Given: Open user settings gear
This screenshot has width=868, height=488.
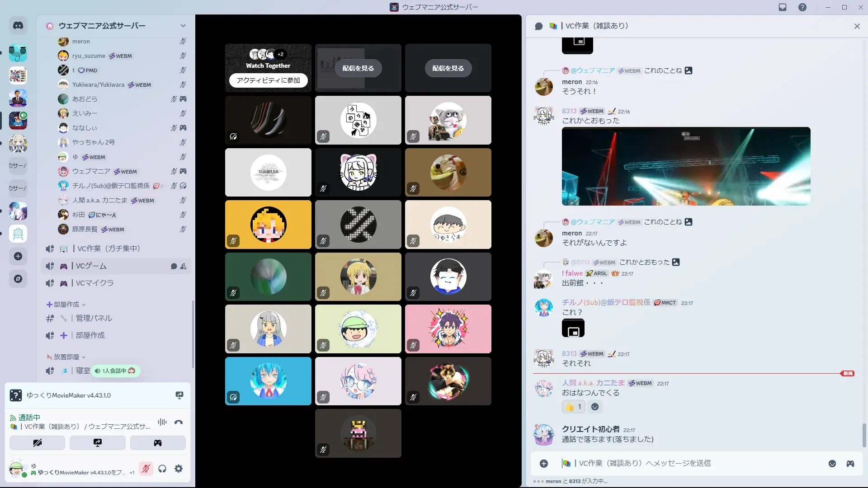Looking at the screenshot, I should tap(179, 469).
